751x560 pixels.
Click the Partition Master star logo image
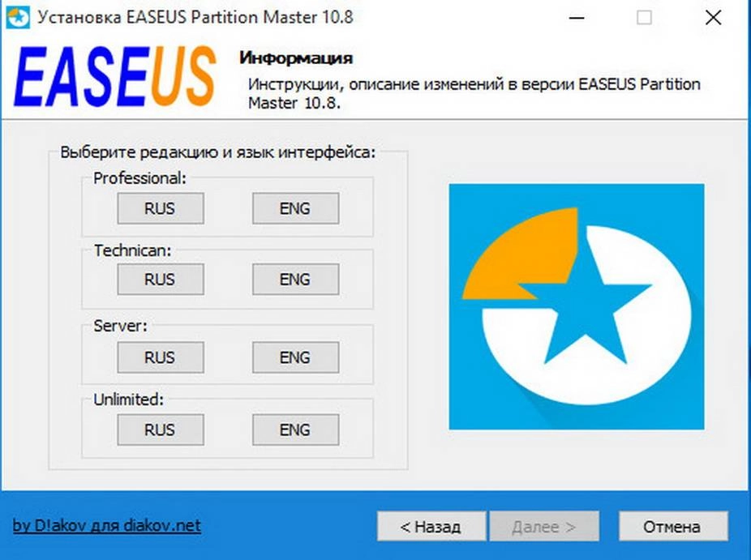click(576, 306)
